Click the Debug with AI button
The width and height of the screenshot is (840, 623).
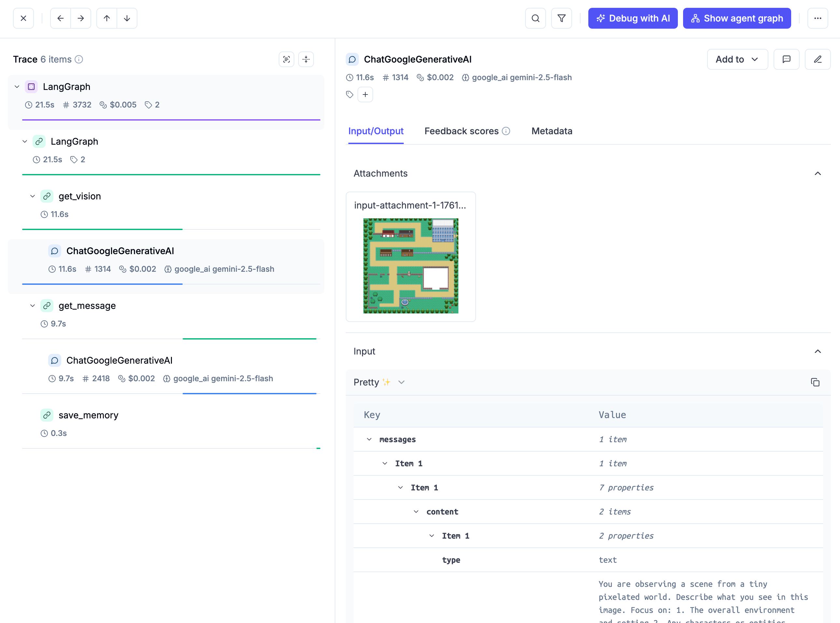point(632,18)
